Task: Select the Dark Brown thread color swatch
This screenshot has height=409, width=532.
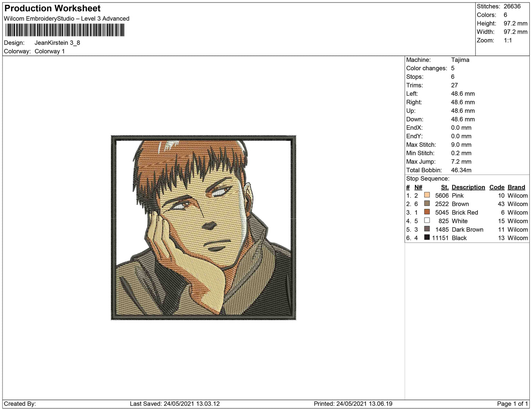Action: click(x=427, y=229)
